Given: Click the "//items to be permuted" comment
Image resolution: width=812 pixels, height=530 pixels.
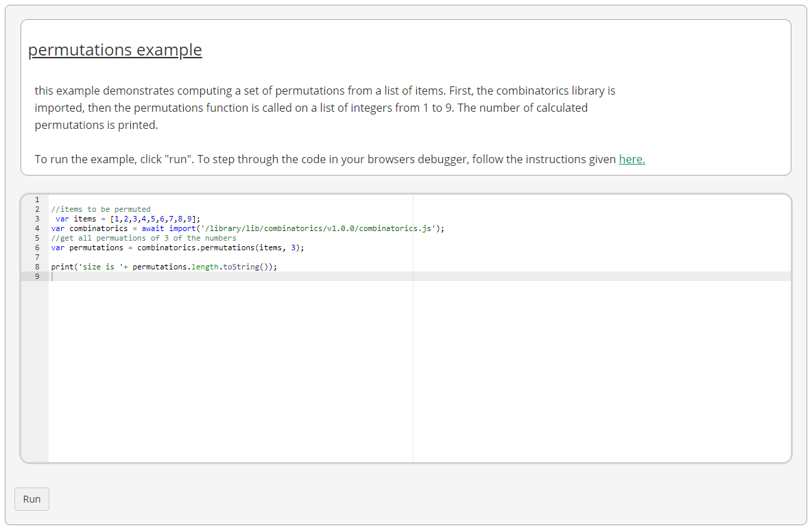Looking at the screenshot, I should [x=101, y=209].
